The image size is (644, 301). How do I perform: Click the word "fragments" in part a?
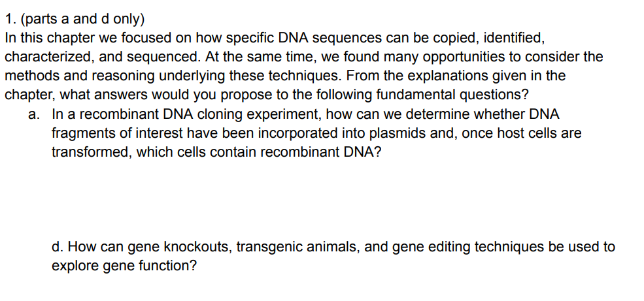[x=80, y=133]
